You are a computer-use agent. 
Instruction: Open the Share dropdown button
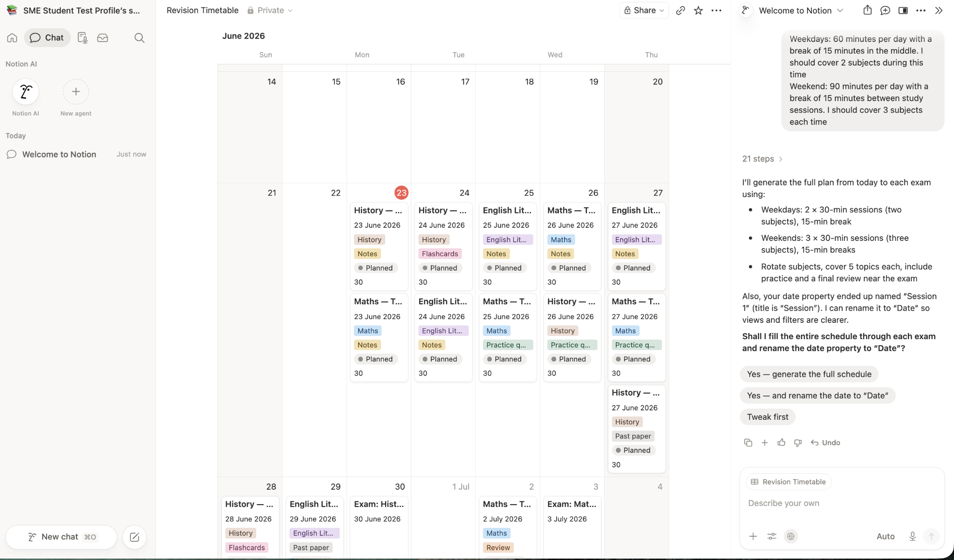644,10
